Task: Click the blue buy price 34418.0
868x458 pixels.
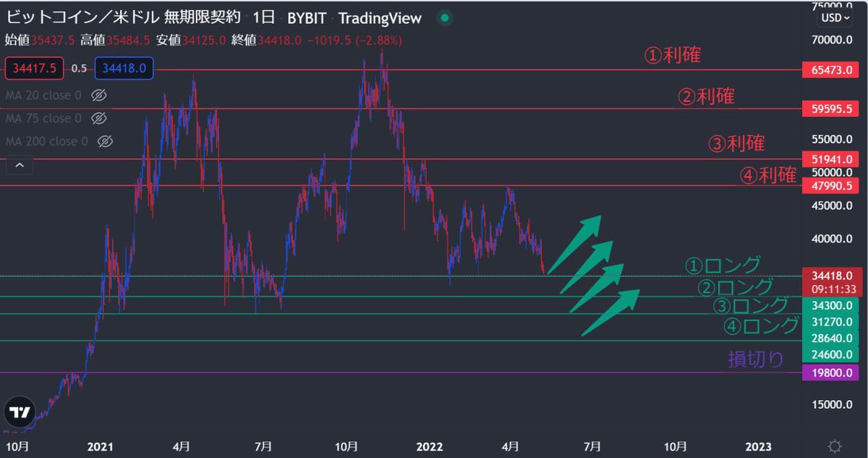Action: coord(123,69)
